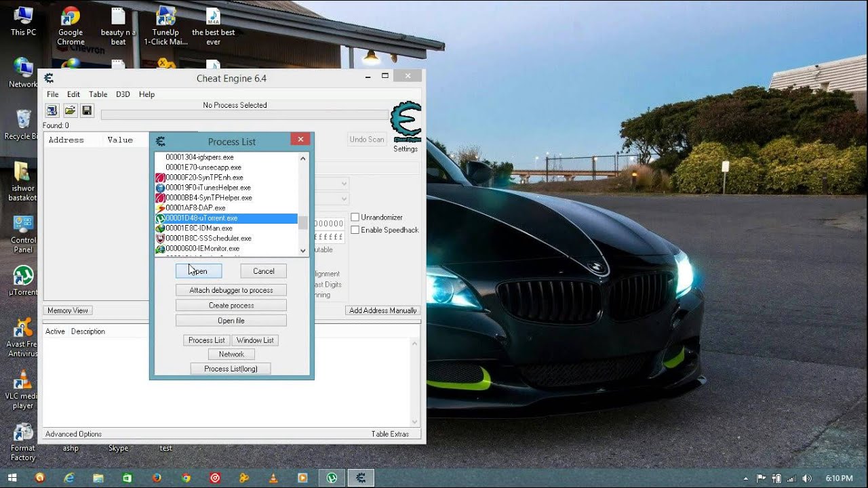This screenshot has width=868, height=488.
Task: Click the volume speaker tray icon
Action: [806, 479]
